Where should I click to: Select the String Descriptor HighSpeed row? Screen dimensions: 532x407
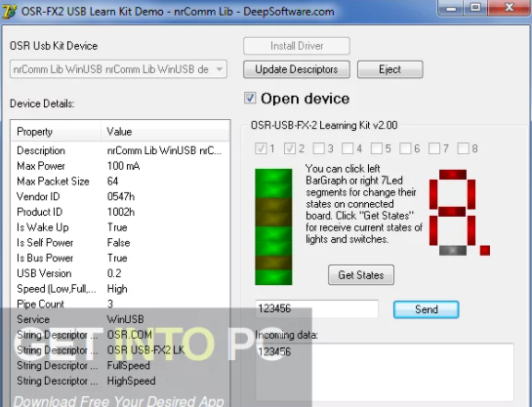pyautogui.click(x=120, y=381)
